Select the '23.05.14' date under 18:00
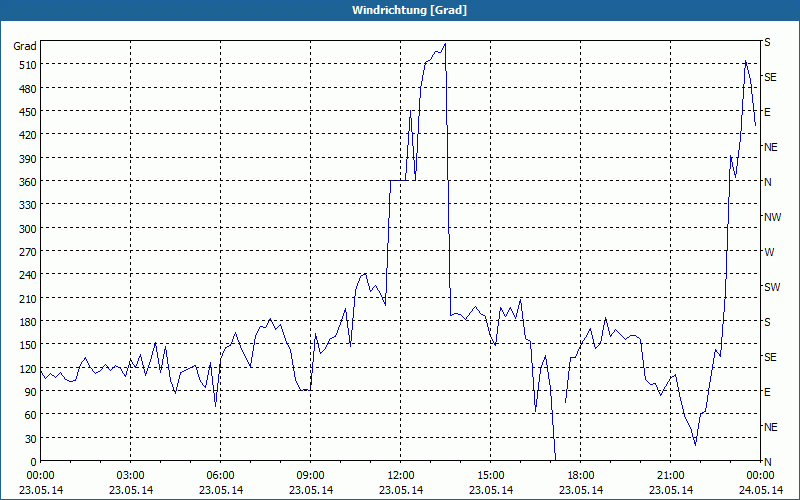 tap(581, 490)
